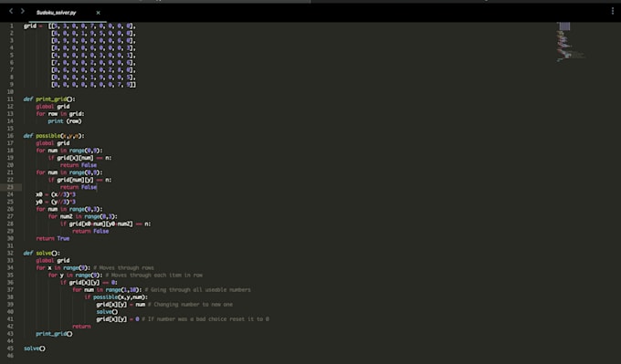Go back with the left arrow icon
This screenshot has width=621, height=364.
tap(11, 11)
